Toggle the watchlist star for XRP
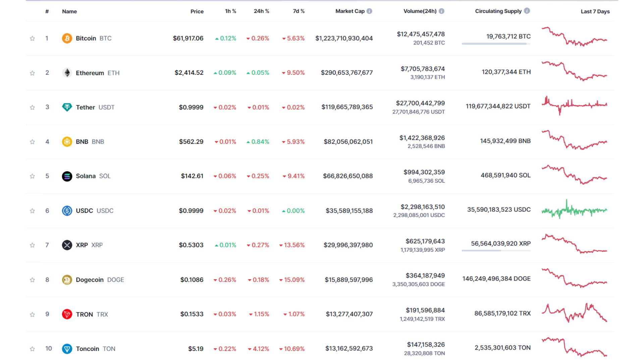Image resolution: width=644 pixels, height=362 pixels. click(32, 245)
